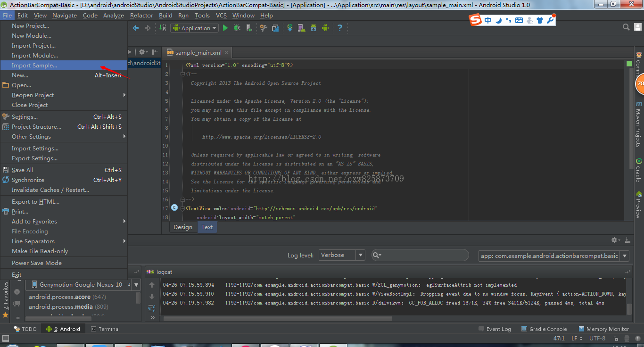Sync project with Gradle files icon
644x347 pixels.
pyautogui.click(x=290, y=28)
